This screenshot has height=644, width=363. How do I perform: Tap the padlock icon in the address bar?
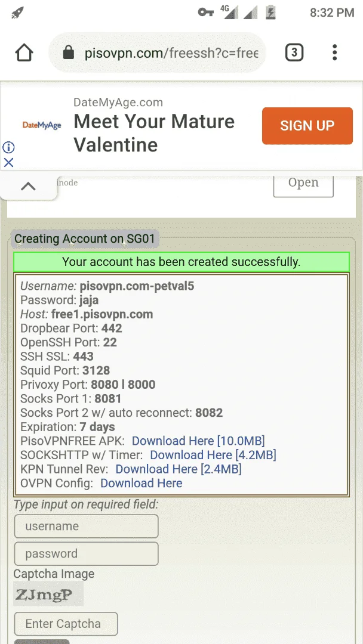(x=68, y=53)
